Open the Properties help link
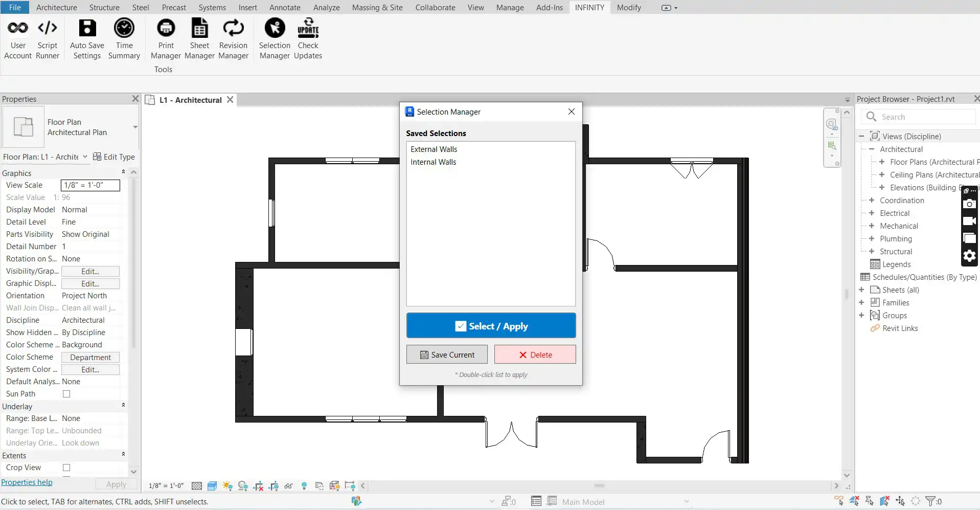Image resolution: width=980 pixels, height=510 pixels. (27, 482)
